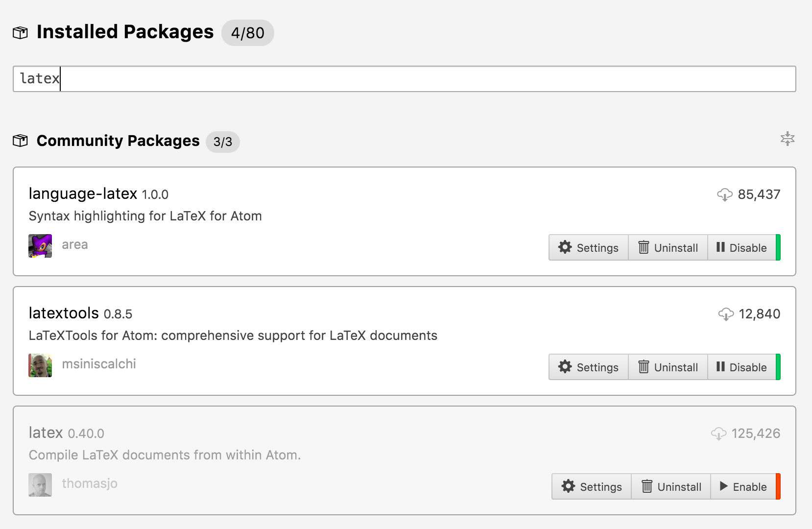812x529 pixels.
Task: Collapse the Community Packages section
Action: tap(787, 139)
